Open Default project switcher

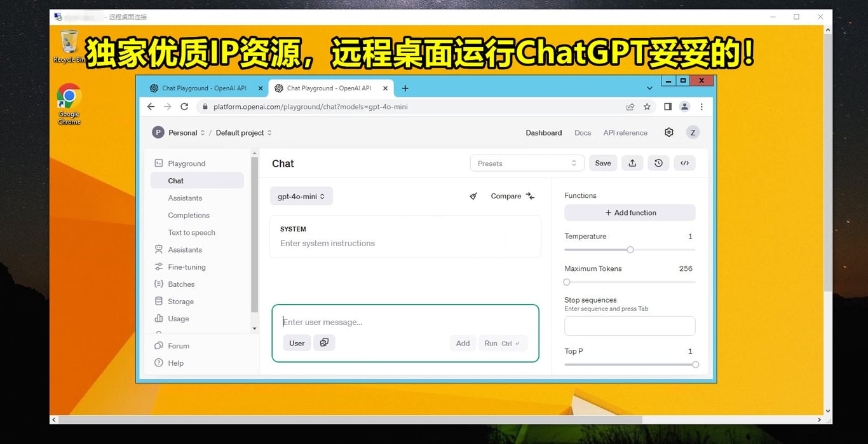(x=243, y=133)
